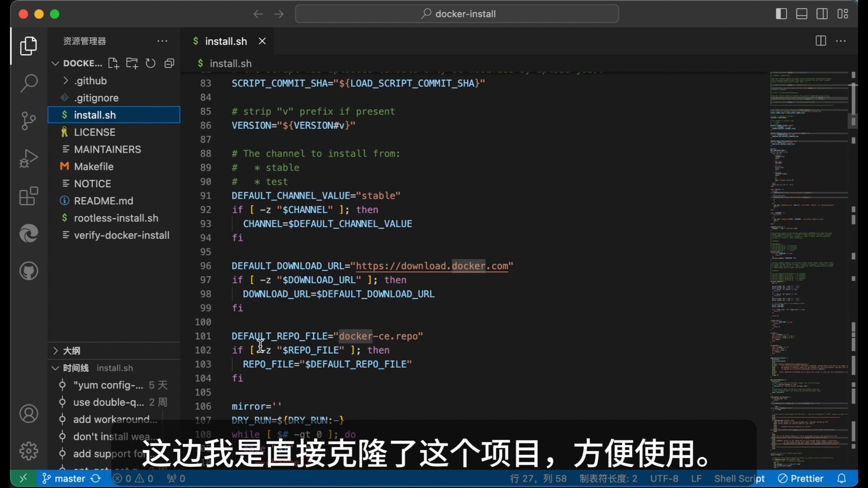Click the Refresh Explorer icon
The height and width of the screenshot is (488, 868).
pos(150,63)
